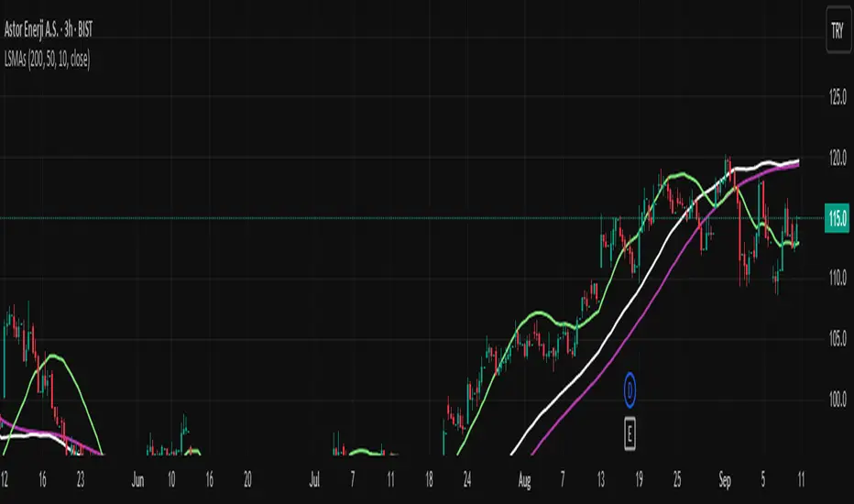Click the 20 date label on time axis
This screenshot has width=854, height=504.
(247, 480)
